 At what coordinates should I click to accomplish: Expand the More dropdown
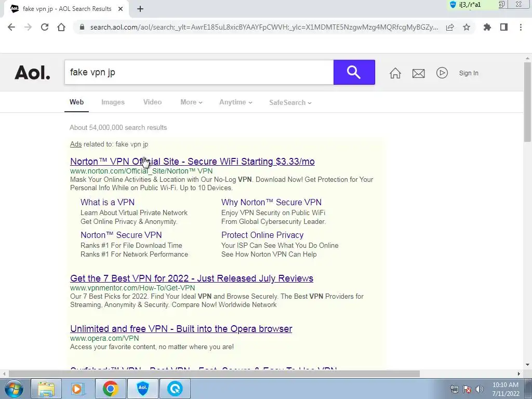tap(191, 102)
